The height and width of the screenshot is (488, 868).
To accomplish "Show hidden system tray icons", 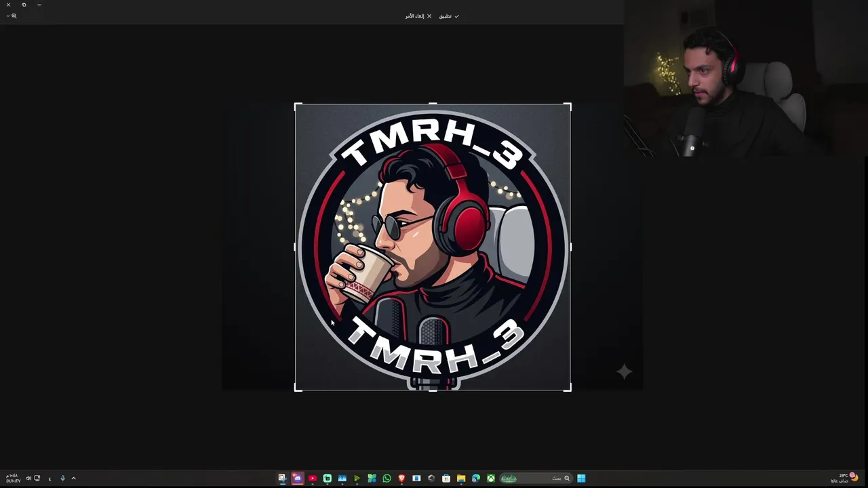I will [x=73, y=479].
